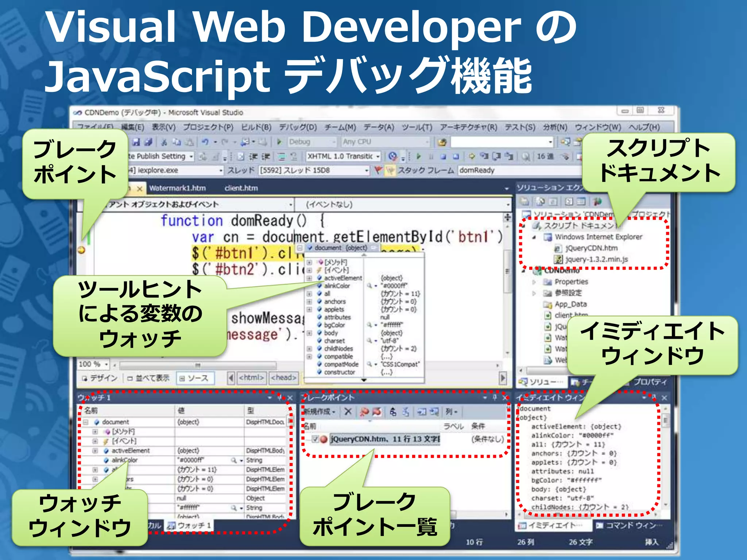Select jquery-1.3.2.min.js in Solution Explorer
The image size is (747, 560).
(x=591, y=260)
